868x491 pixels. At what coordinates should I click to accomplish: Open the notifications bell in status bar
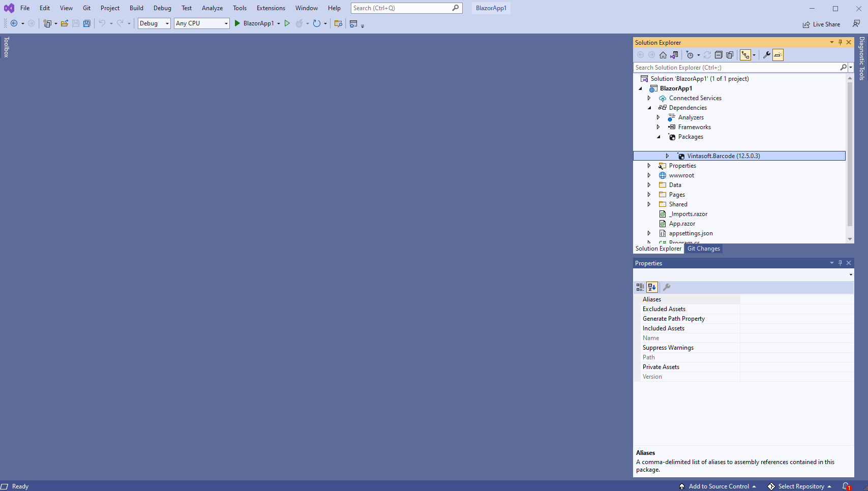[846, 486]
